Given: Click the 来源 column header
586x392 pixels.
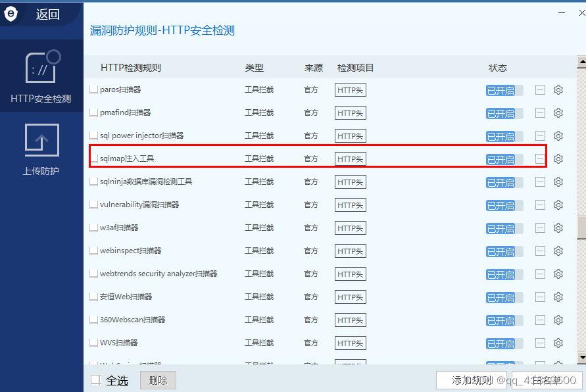Looking at the screenshot, I should click(x=313, y=68).
